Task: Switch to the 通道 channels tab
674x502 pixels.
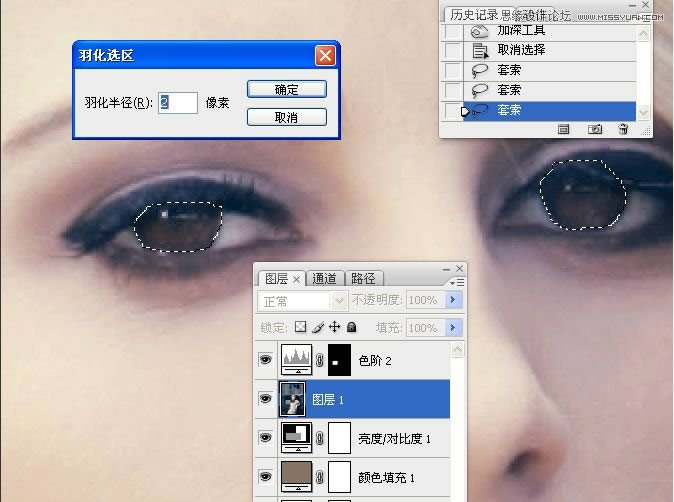Action: pos(324,279)
